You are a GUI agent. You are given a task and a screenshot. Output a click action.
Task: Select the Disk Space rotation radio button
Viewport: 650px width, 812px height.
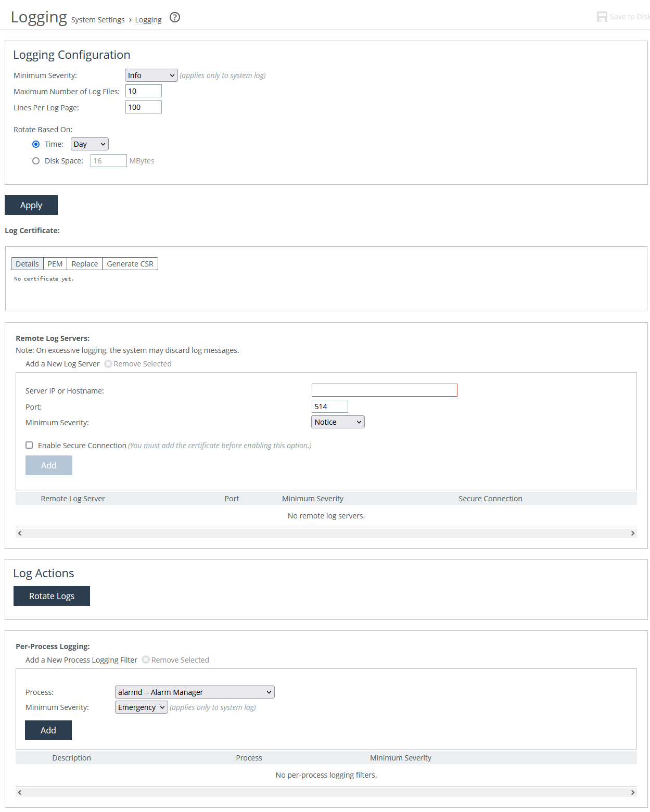click(36, 161)
